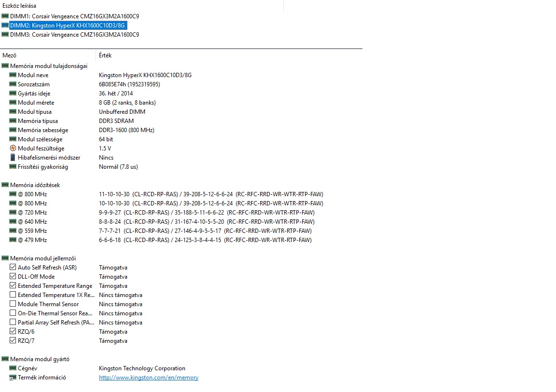Toggle DLL-Off Mode checkbox

pos(13,276)
